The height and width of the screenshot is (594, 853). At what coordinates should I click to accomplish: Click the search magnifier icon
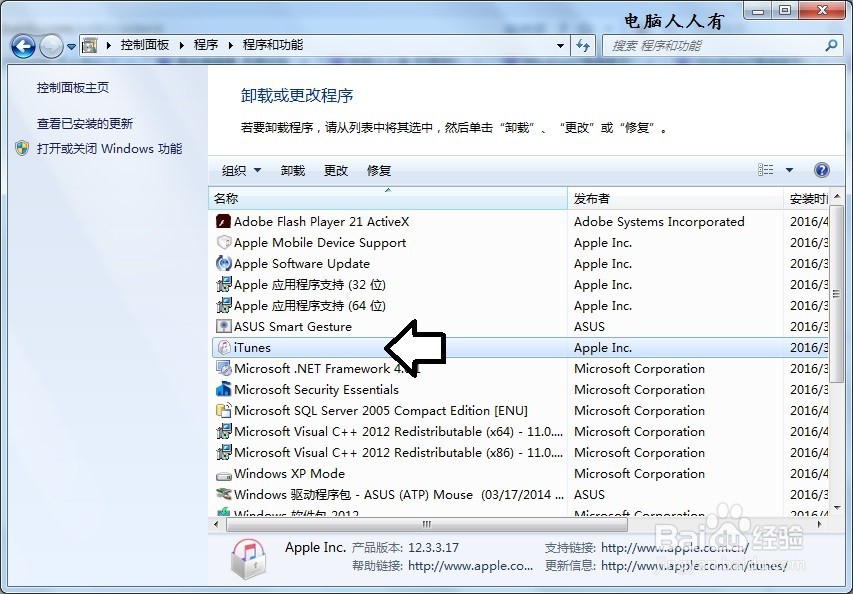[x=831, y=45]
